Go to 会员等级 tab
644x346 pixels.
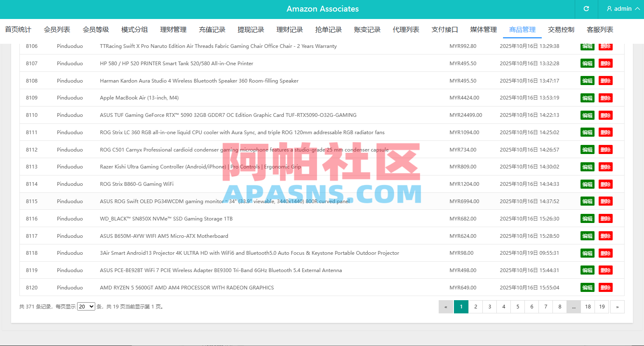(96, 30)
